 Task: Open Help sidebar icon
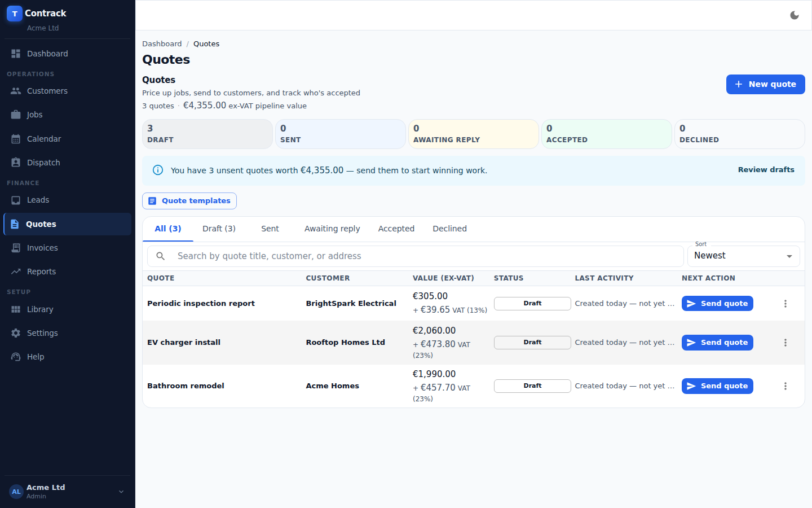(x=16, y=357)
